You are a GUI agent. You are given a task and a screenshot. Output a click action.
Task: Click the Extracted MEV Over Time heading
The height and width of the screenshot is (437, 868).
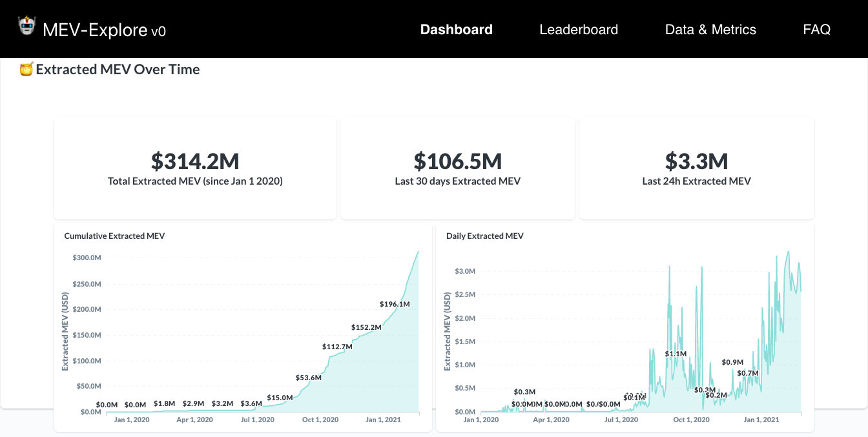coord(118,70)
